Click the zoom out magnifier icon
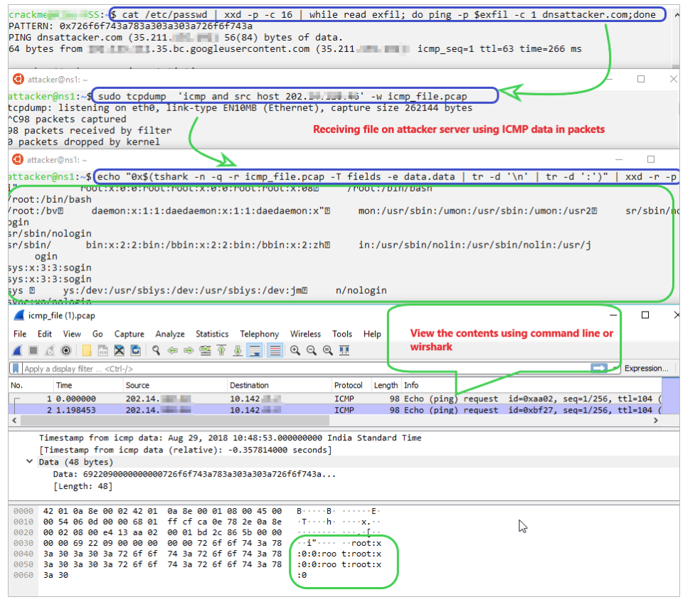This screenshot has width=700, height=602. (x=312, y=351)
